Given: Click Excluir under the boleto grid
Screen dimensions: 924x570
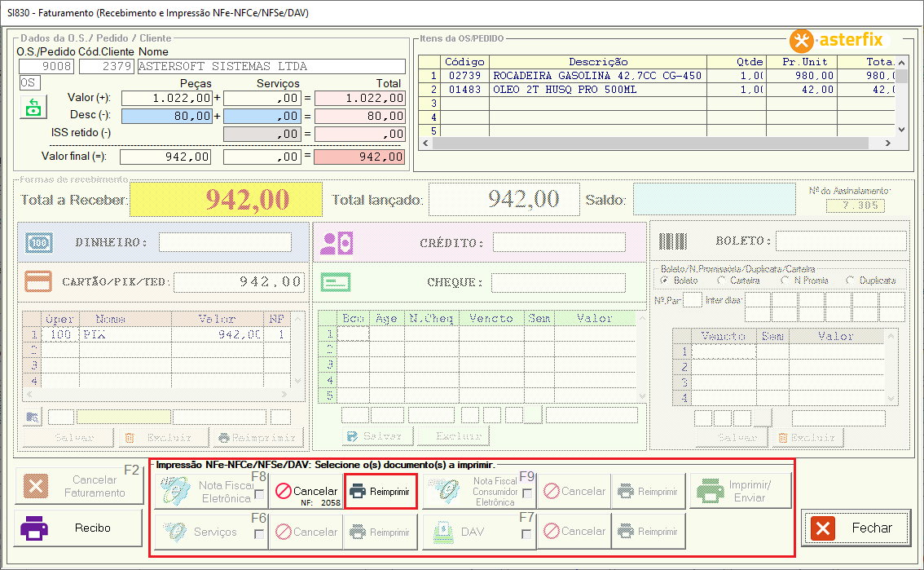Looking at the screenshot, I should click(x=807, y=437).
